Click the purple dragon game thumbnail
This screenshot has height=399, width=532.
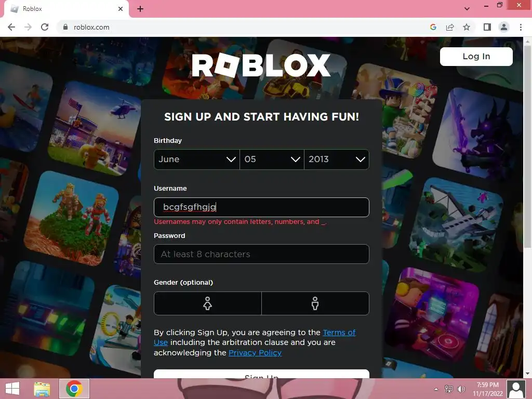(479, 134)
